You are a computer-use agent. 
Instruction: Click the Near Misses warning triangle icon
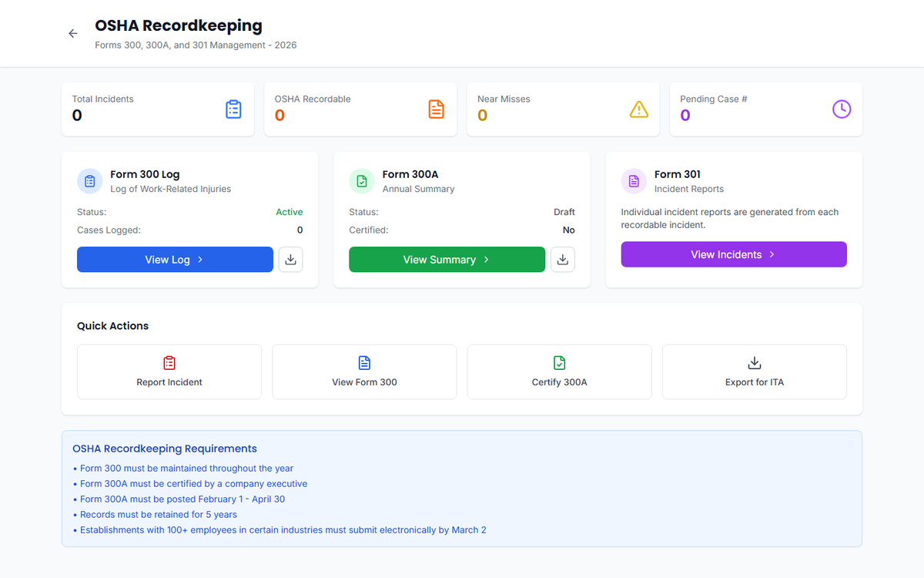click(x=639, y=109)
